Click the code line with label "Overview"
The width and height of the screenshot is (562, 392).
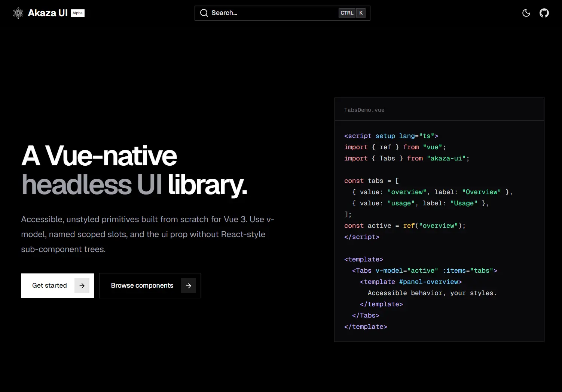coord(432,192)
